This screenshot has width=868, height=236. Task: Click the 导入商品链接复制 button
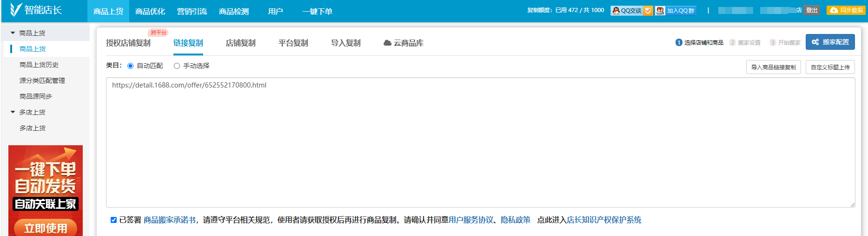(773, 67)
